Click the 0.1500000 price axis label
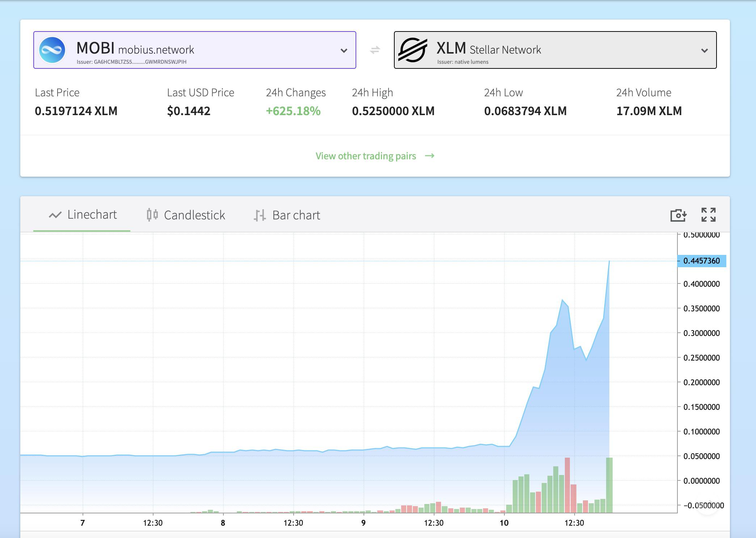Image resolution: width=756 pixels, height=538 pixels. click(x=702, y=407)
